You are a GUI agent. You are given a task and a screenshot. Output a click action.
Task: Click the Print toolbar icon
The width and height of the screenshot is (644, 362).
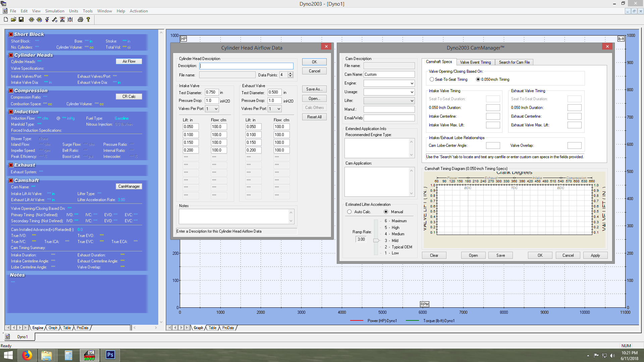(x=80, y=19)
